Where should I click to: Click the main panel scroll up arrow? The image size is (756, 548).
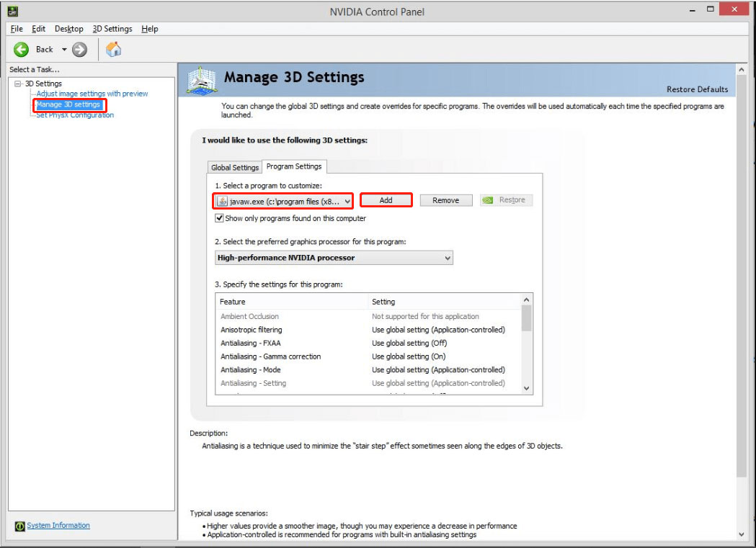pyautogui.click(x=742, y=70)
